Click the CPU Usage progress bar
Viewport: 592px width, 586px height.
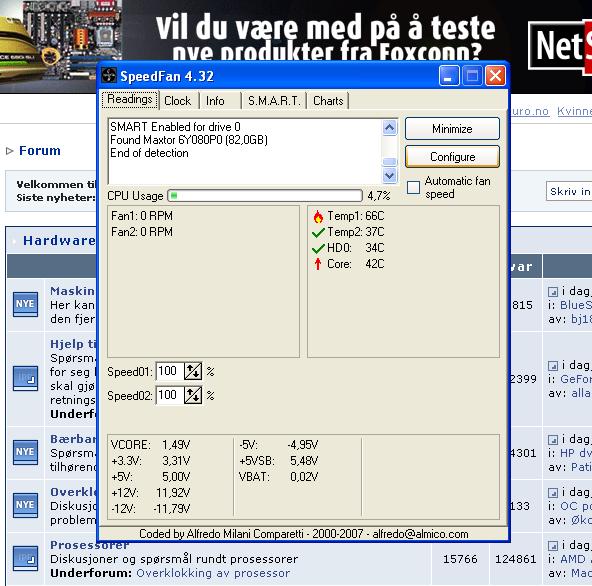(265, 196)
